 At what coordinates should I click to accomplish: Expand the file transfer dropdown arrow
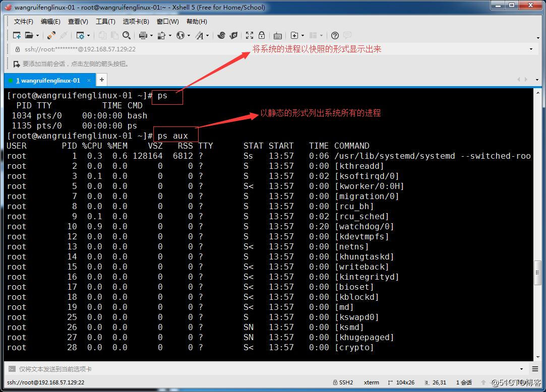[170, 35]
